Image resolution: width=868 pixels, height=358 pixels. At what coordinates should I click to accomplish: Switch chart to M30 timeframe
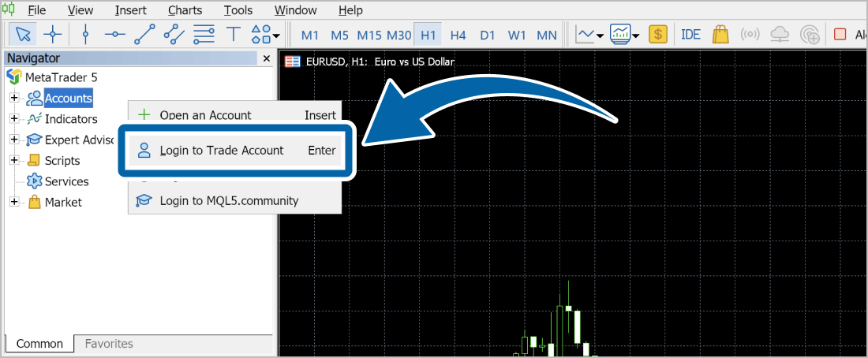398,35
